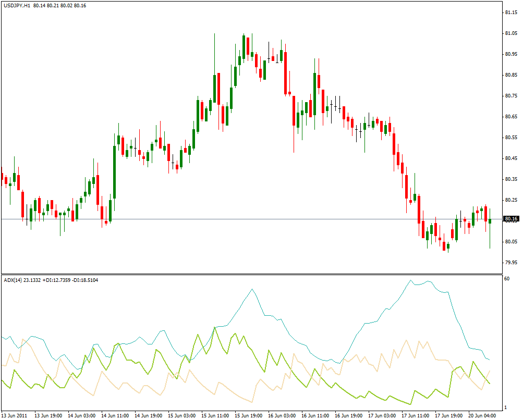The image size is (523, 420).
Task: Click the 81.15 price axis label
Action: 511,13
